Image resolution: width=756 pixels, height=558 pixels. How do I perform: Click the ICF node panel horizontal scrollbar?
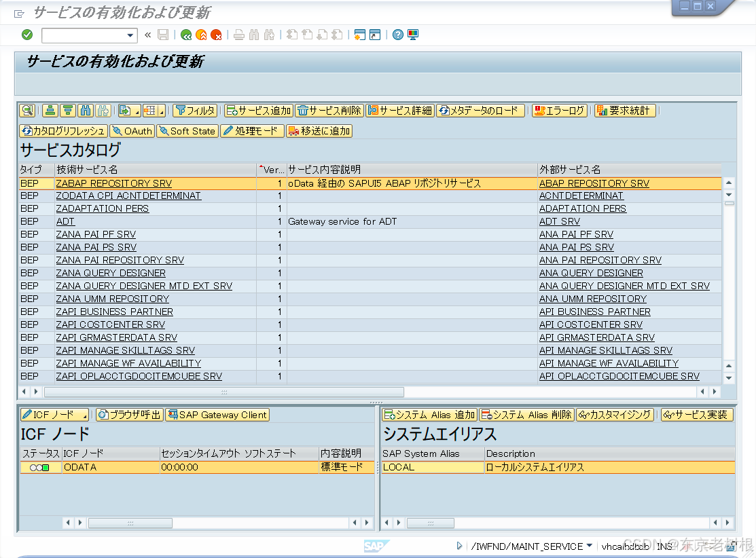point(130,523)
